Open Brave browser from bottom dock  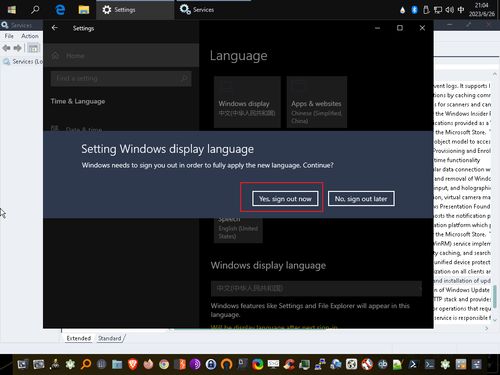click(133, 364)
